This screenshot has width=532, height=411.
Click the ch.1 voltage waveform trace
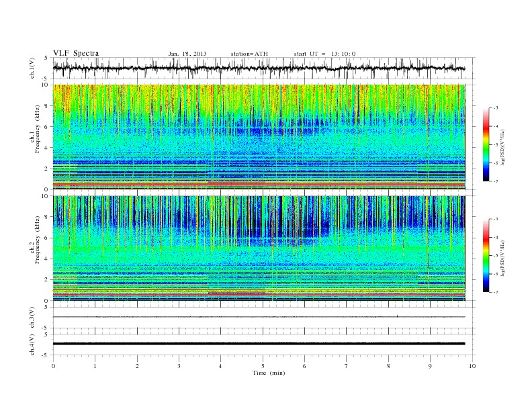click(259, 68)
